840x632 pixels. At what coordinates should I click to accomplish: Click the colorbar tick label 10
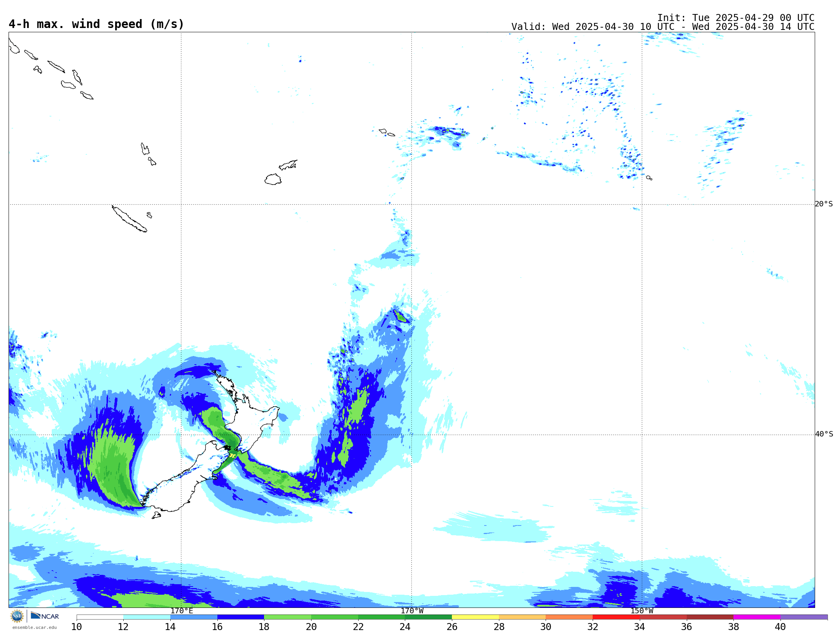77,627
